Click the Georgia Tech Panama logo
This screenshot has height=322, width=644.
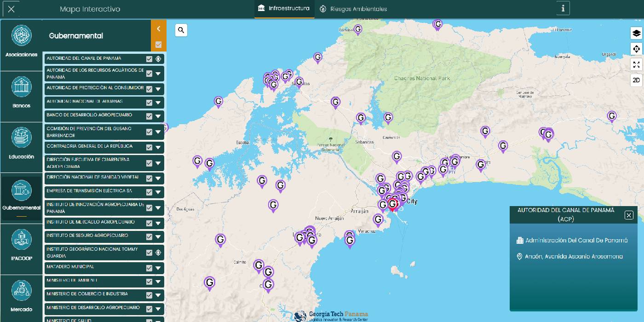point(331,316)
